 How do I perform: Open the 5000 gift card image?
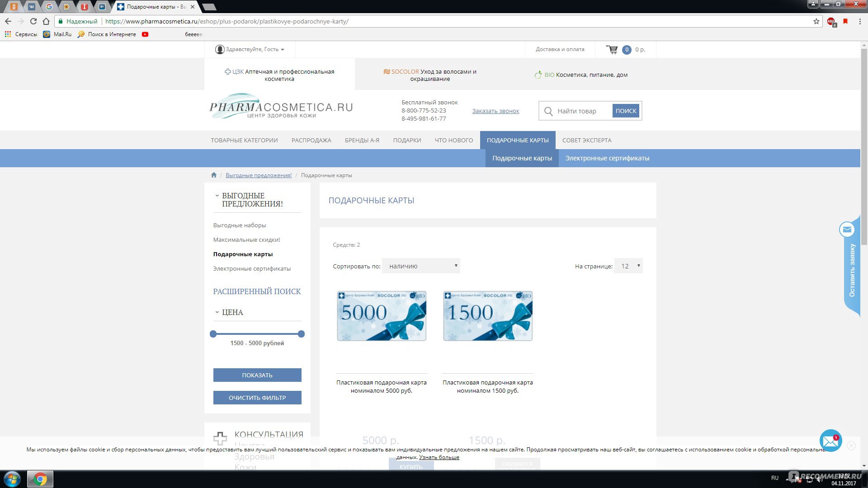[x=382, y=316]
